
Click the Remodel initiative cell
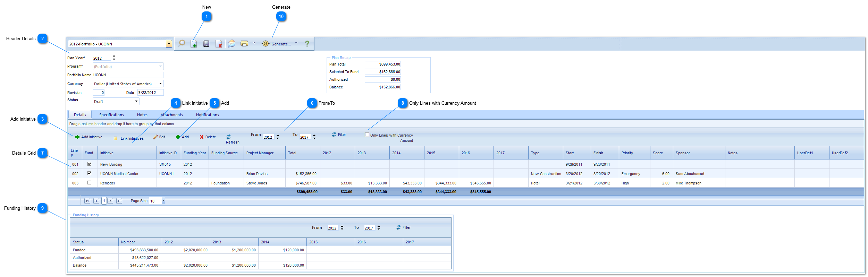[127, 183]
